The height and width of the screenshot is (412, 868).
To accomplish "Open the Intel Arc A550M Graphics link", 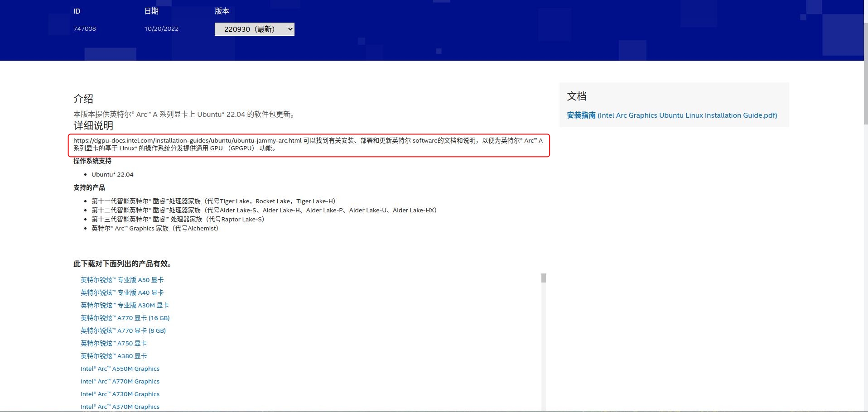I will click(120, 369).
